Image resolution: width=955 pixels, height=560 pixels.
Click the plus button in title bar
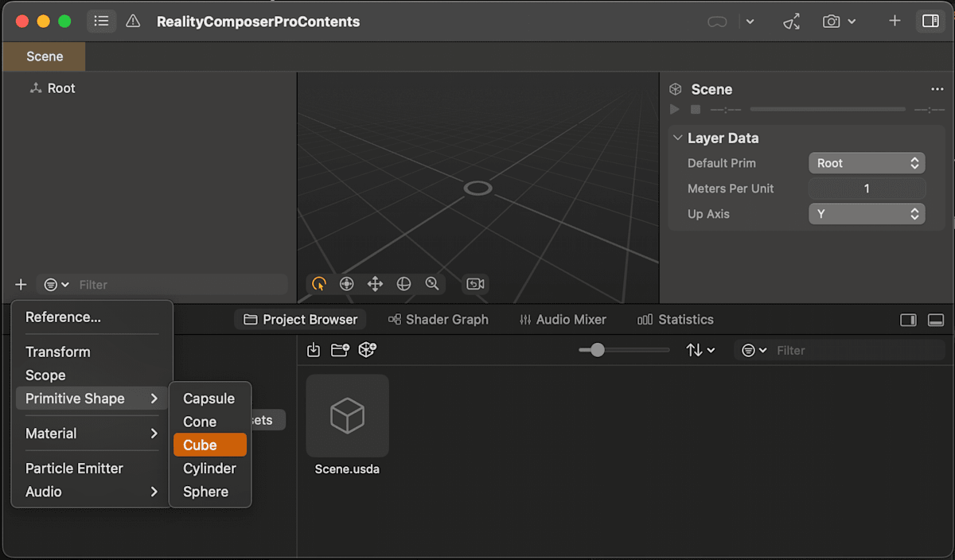pyautogui.click(x=895, y=21)
